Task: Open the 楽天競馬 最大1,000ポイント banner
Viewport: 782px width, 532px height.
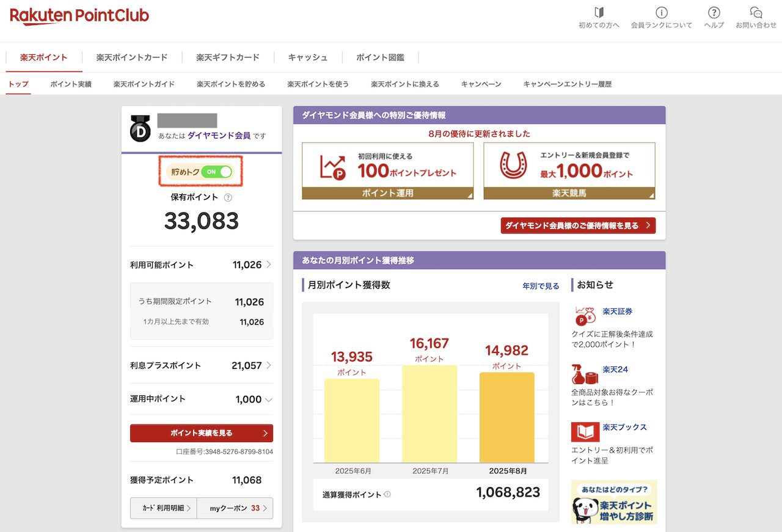Action: pos(569,171)
